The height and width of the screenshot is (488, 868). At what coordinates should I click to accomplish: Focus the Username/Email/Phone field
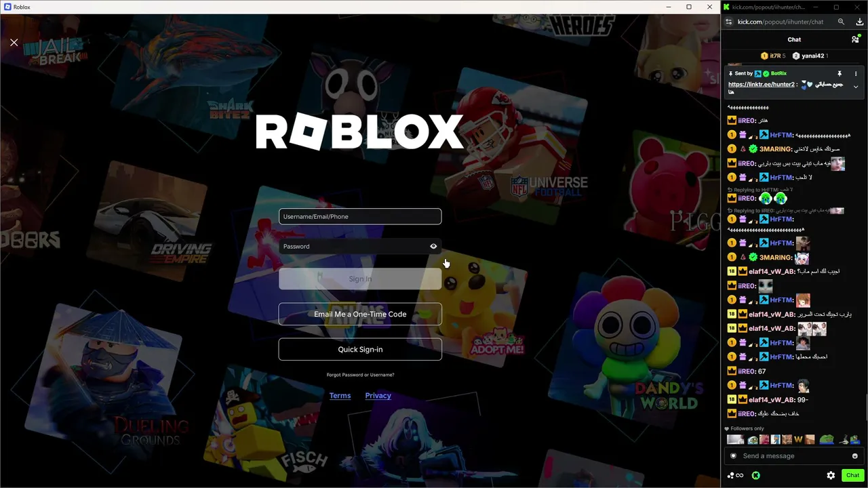[x=360, y=216]
